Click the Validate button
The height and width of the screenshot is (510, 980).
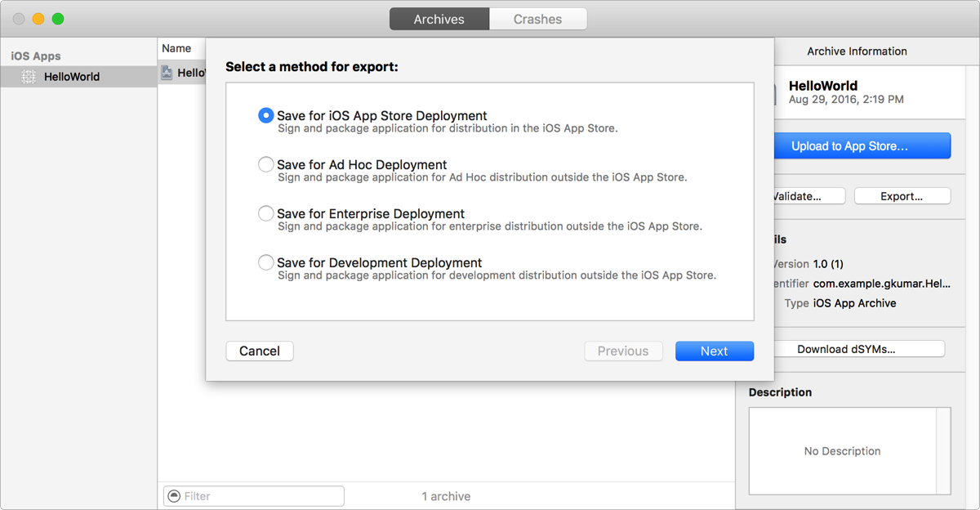coord(799,196)
